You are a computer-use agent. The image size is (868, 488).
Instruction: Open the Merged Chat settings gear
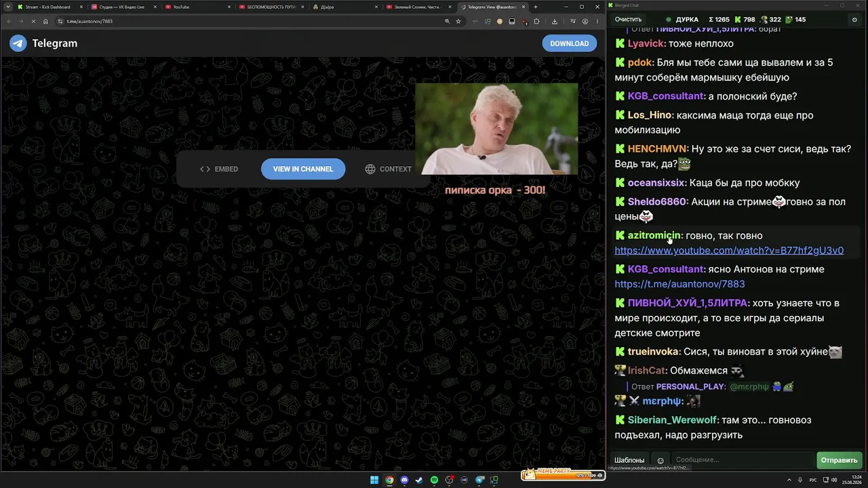854,20
